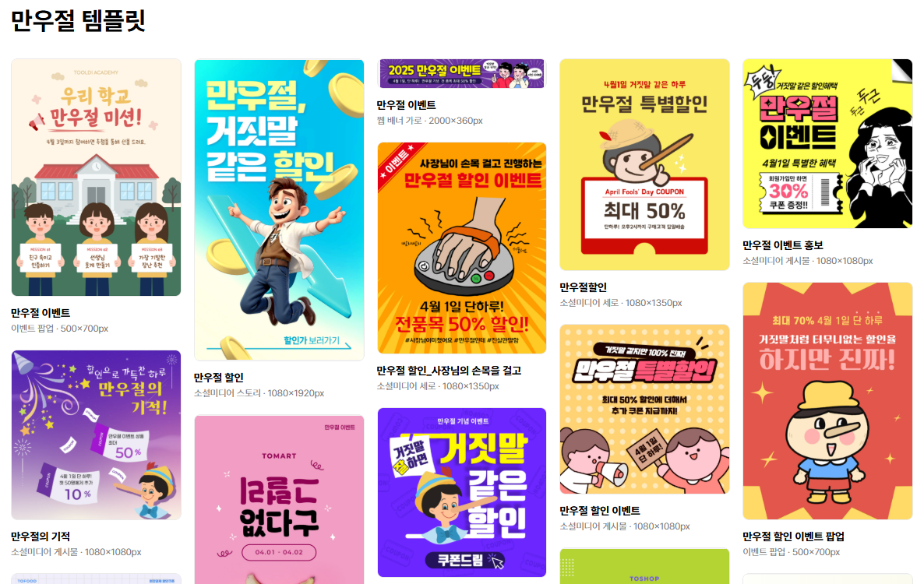Open the school mission April Fools template thumbnail
The width and height of the screenshot is (924, 584).
click(x=96, y=178)
